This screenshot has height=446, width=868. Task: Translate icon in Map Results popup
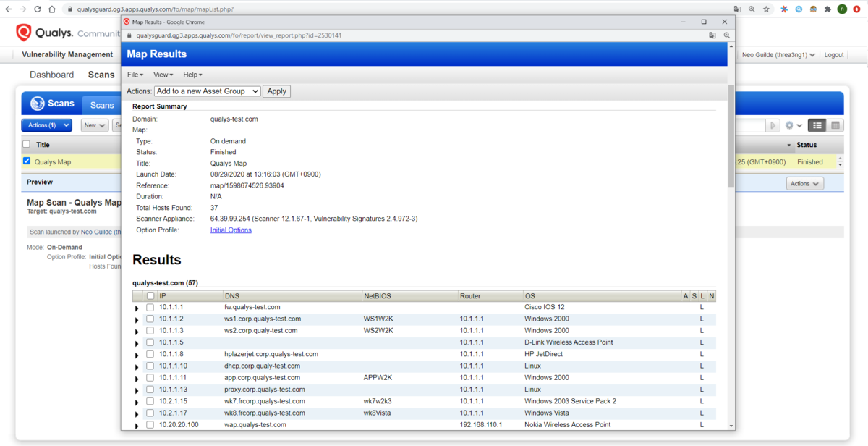point(712,35)
